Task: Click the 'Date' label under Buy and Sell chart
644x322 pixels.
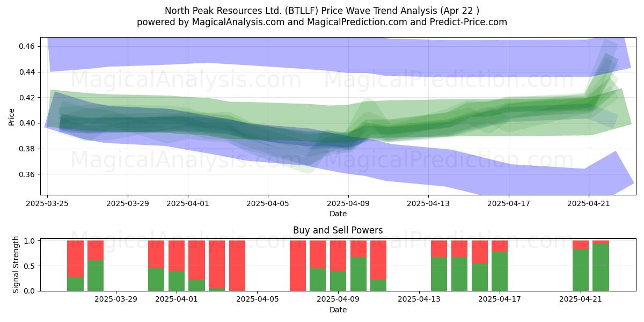Action: [338, 310]
